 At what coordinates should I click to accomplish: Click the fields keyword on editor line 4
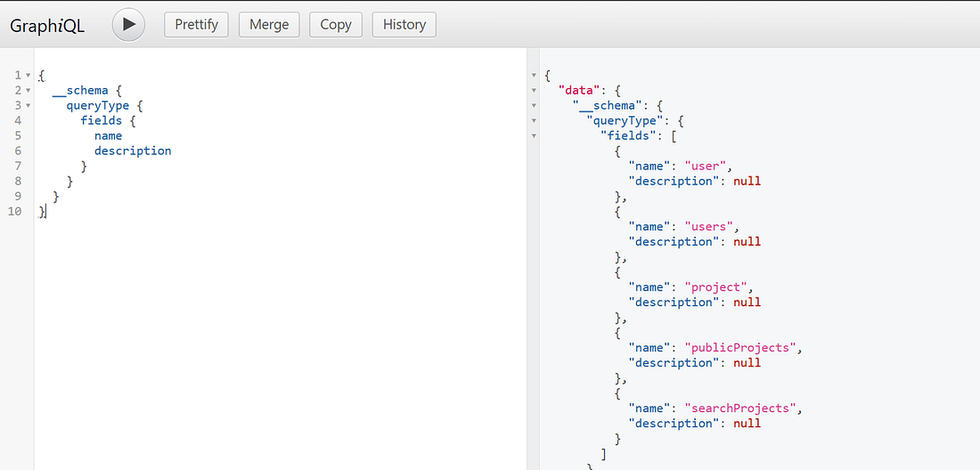102,120
